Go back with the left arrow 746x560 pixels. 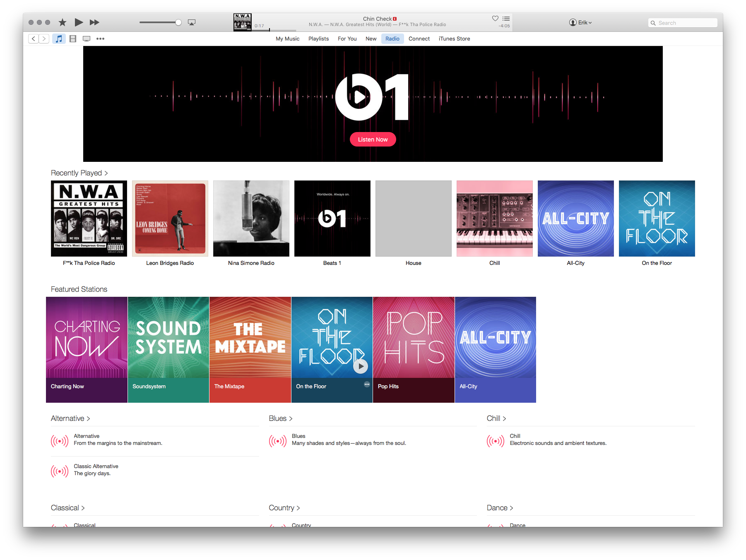pos(34,38)
